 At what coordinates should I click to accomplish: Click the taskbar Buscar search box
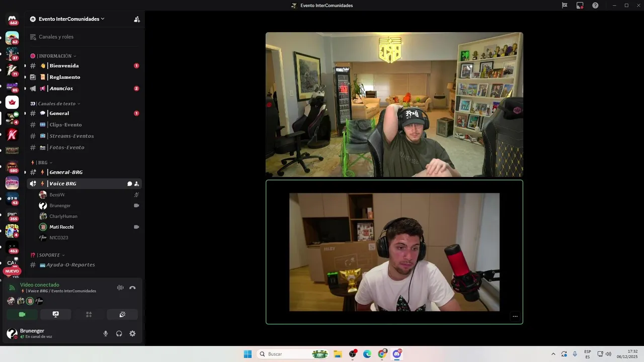pyautogui.click(x=293, y=354)
